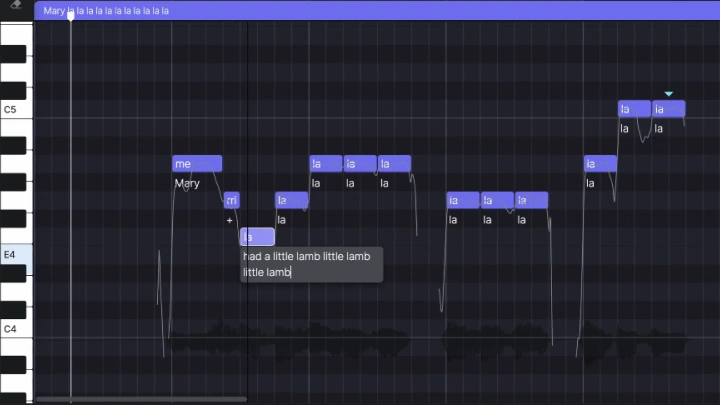The width and height of the screenshot is (720, 405).
Task: Select the highlighted 'la' note above lyric input
Action: pos(257,237)
